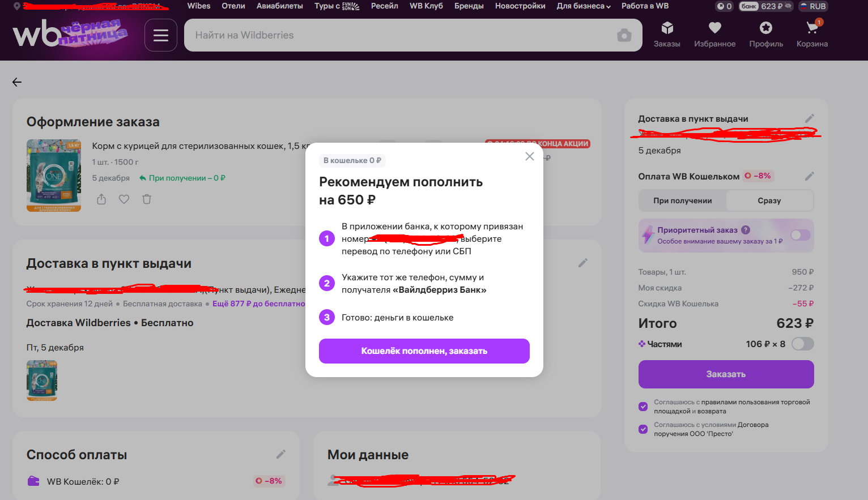Open the Заказы orders box icon

click(667, 28)
